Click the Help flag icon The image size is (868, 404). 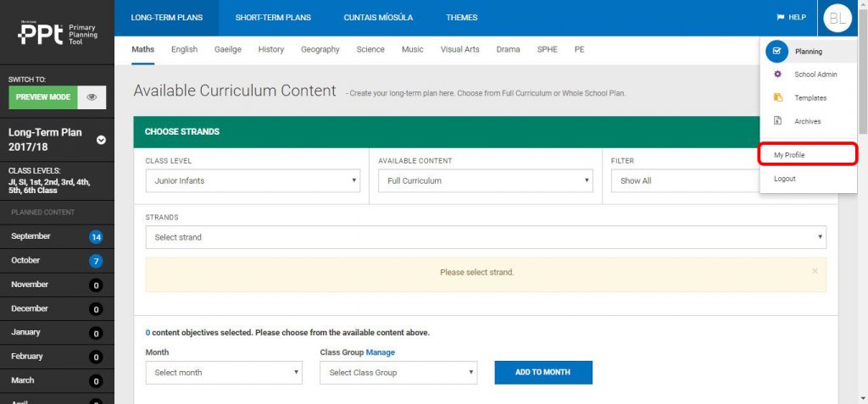pyautogui.click(x=780, y=18)
